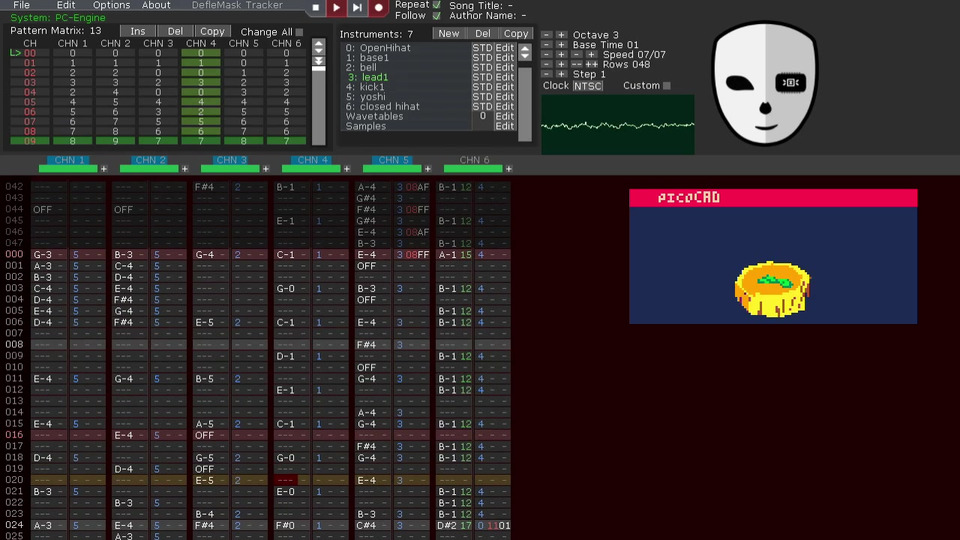Screen dimensions: 960x540
Task: Click Edit button for Wavetables
Action: tap(505, 116)
